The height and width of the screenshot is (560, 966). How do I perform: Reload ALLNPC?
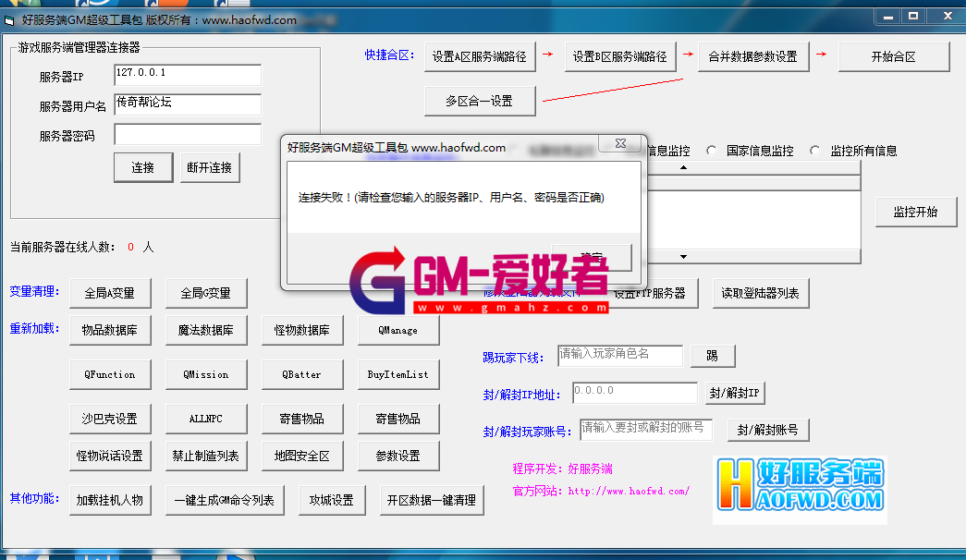pyautogui.click(x=206, y=419)
